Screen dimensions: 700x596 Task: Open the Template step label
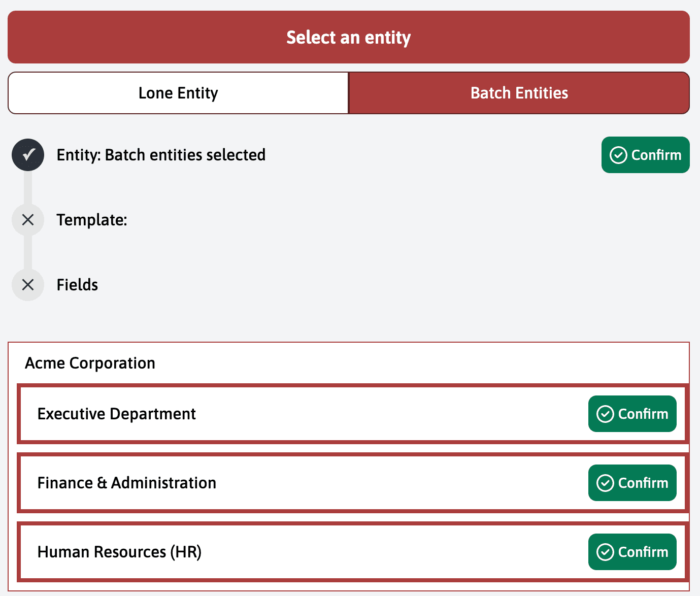coord(92,220)
